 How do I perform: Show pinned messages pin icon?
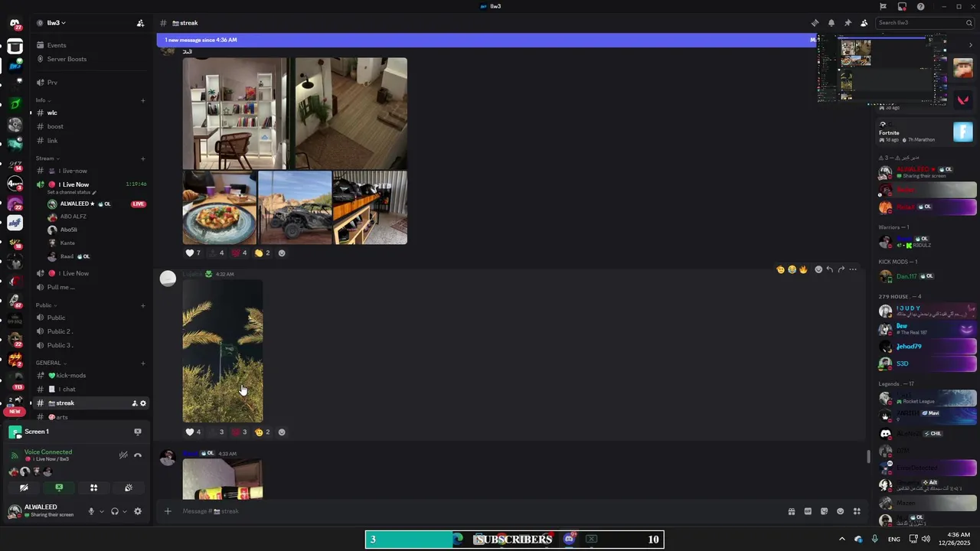[x=848, y=23]
